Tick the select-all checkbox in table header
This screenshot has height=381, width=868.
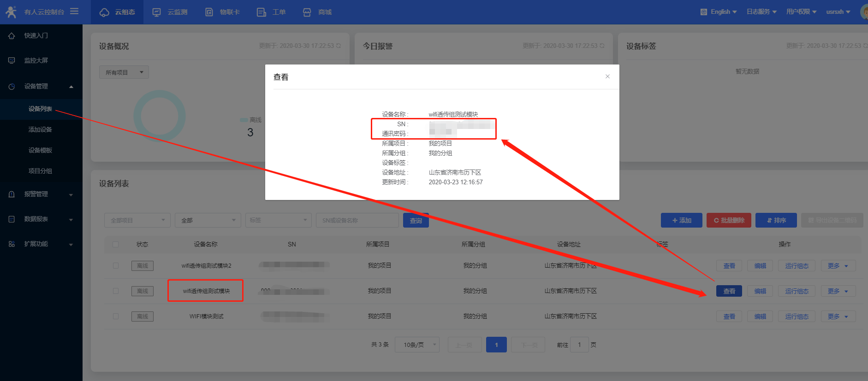[x=116, y=244]
